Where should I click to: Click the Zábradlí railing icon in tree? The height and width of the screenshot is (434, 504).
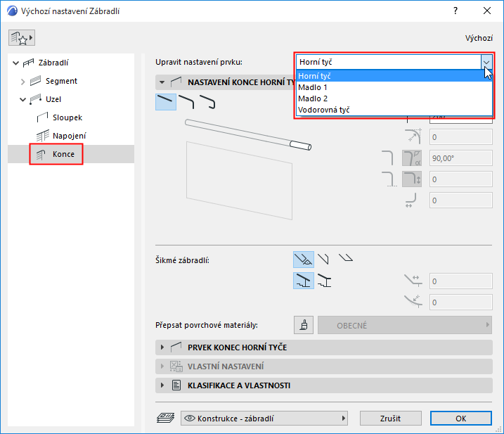28,63
